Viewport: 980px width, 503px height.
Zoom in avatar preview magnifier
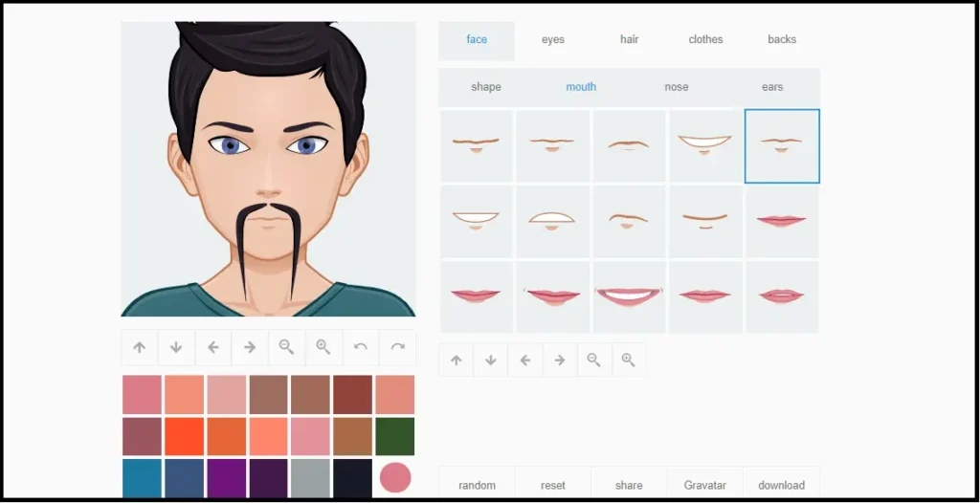click(323, 347)
